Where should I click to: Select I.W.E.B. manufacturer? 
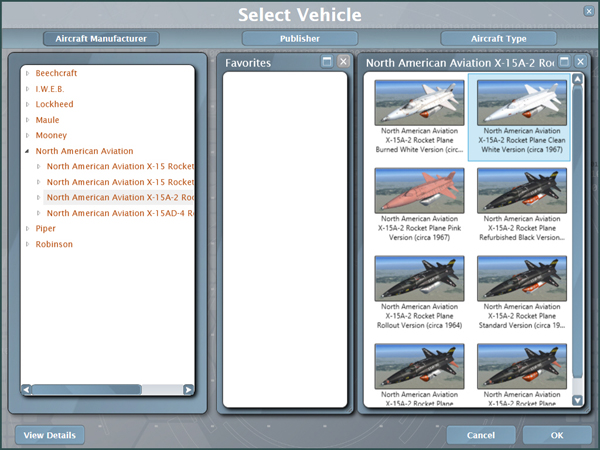(x=50, y=89)
